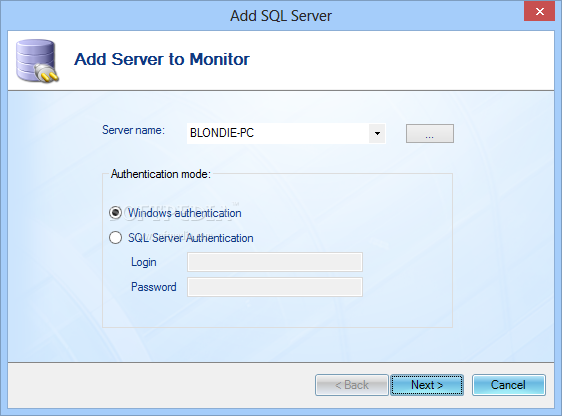Click the database server plug icon
562x416 pixels.
tap(37, 61)
